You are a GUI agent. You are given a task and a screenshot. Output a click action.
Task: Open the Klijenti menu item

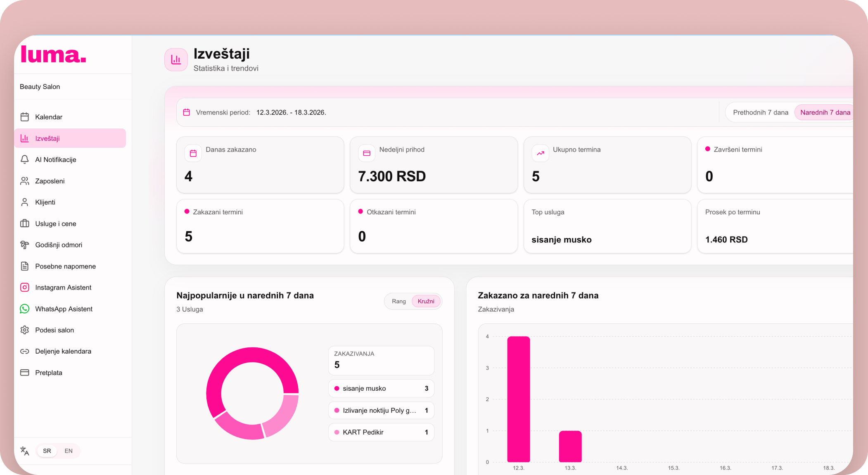(45, 202)
